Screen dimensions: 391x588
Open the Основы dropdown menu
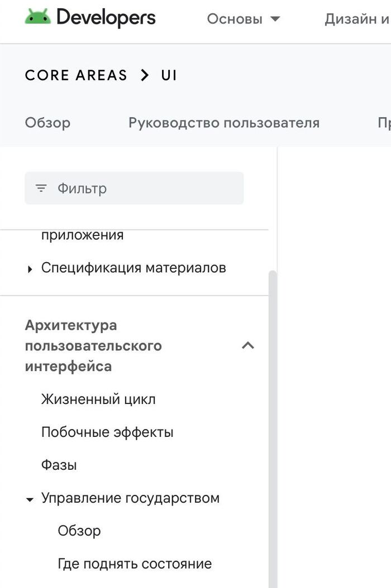click(243, 18)
